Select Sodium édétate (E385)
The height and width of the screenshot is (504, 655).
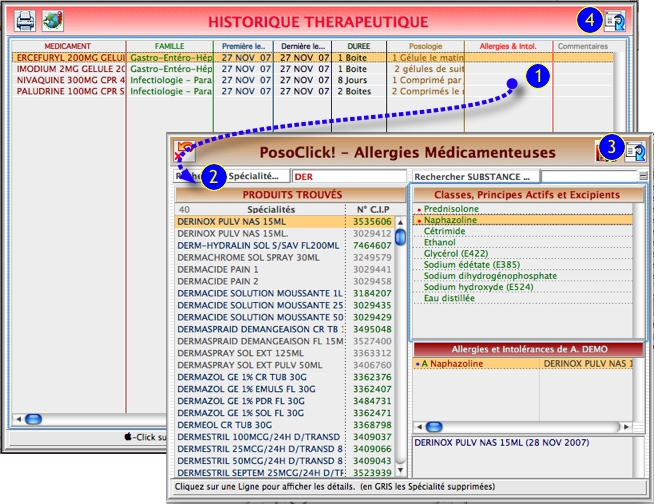pos(523,265)
